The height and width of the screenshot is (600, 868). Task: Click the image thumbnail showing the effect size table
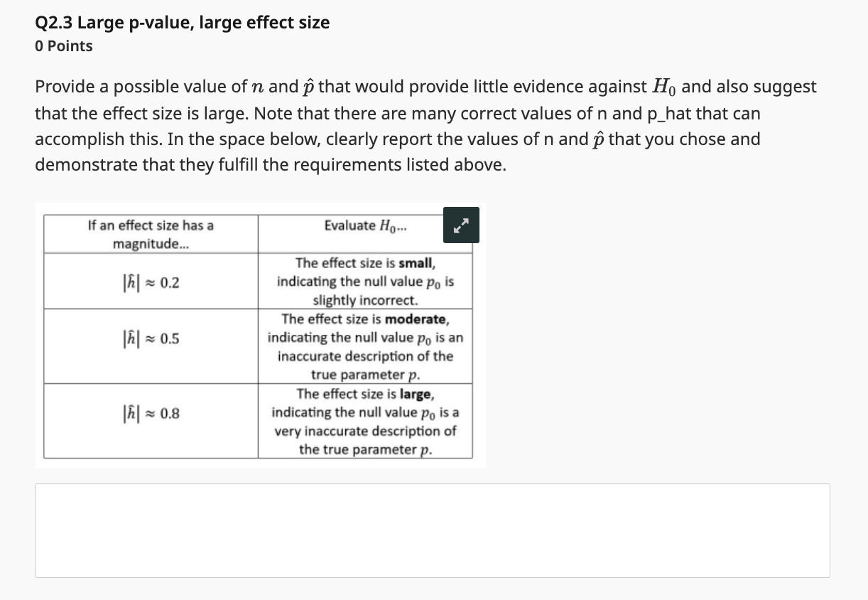[x=259, y=334]
